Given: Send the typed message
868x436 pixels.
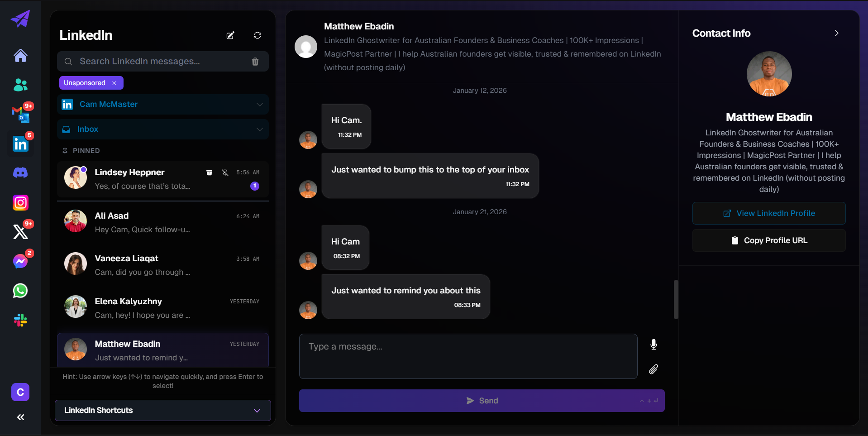Looking at the screenshot, I should pyautogui.click(x=482, y=400).
